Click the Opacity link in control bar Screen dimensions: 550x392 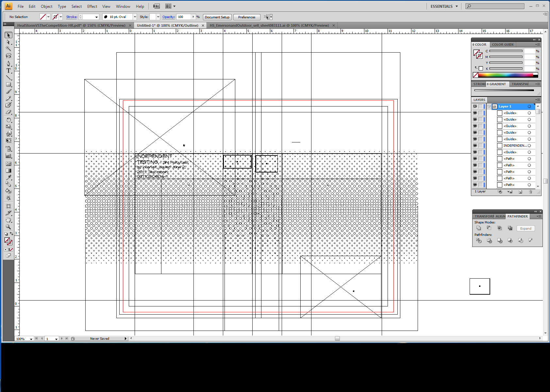(169, 17)
